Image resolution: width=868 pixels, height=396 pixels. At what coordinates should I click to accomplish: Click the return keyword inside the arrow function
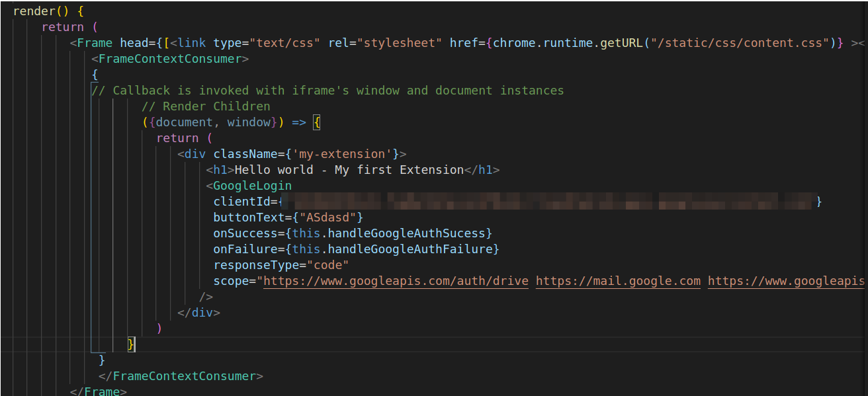[x=177, y=138]
